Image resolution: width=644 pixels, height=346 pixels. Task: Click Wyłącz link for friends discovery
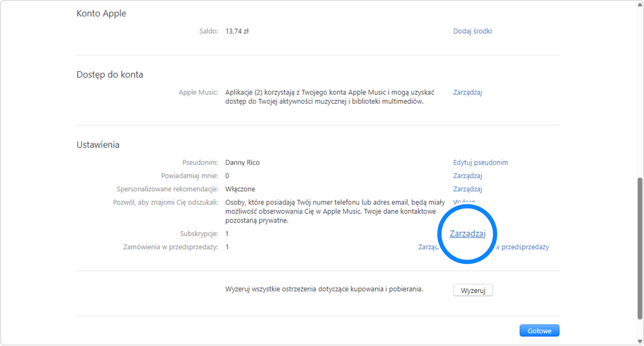coord(464,202)
